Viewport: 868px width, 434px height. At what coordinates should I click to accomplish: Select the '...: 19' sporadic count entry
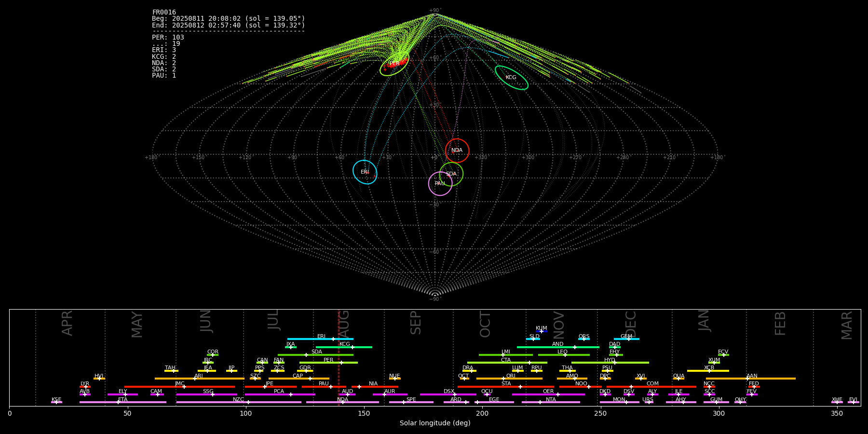(166, 44)
